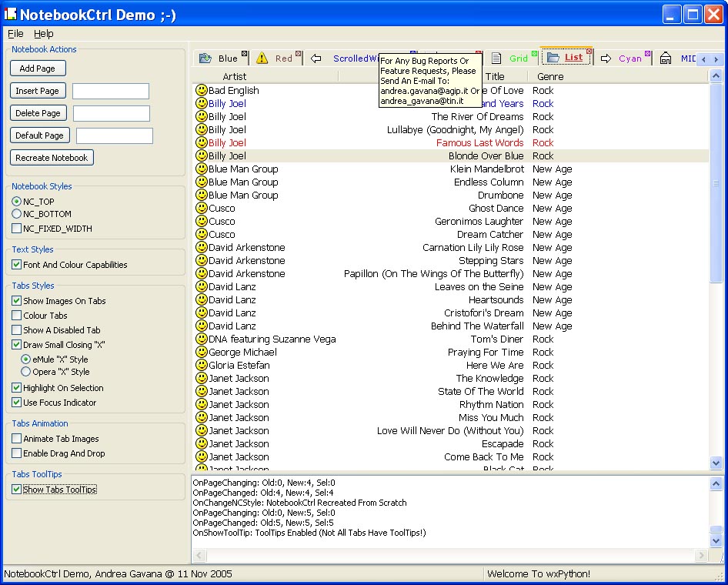Choose Opera "X" Style option
Viewport: 728px width, 585px height.
(x=26, y=372)
